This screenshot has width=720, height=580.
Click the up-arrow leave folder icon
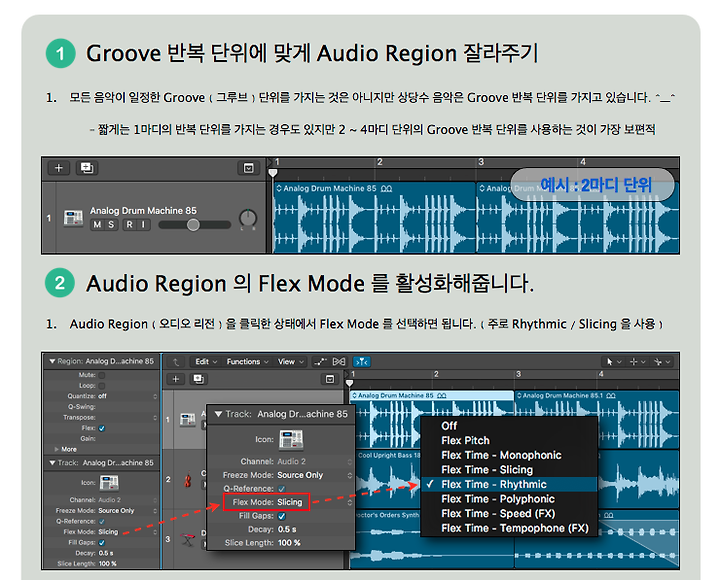click(x=176, y=362)
